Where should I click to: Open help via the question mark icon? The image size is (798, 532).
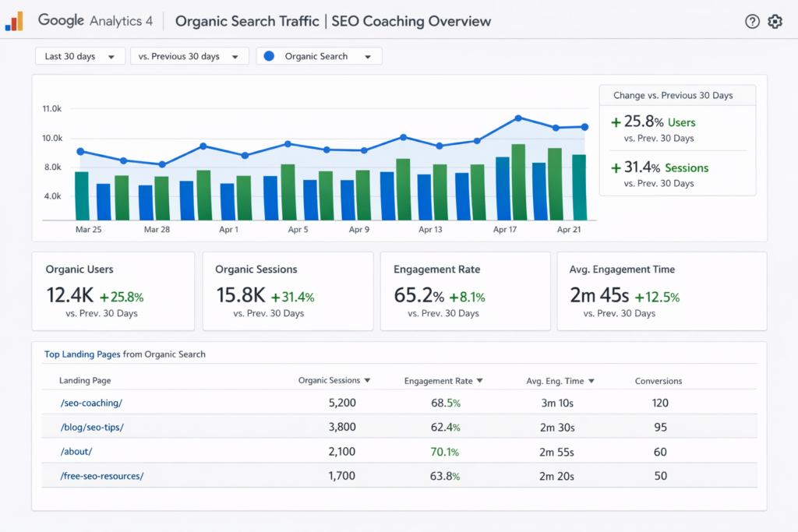click(x=752, y=22)
